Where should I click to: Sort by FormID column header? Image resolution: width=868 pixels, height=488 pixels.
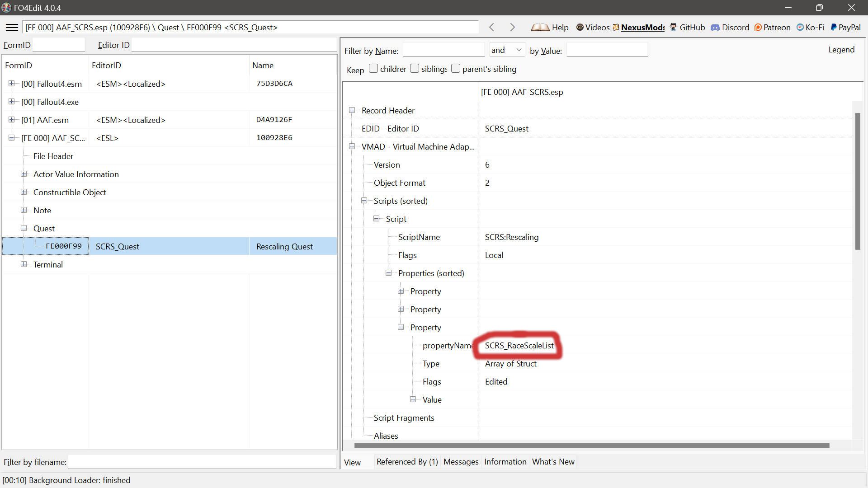(45, 65)
